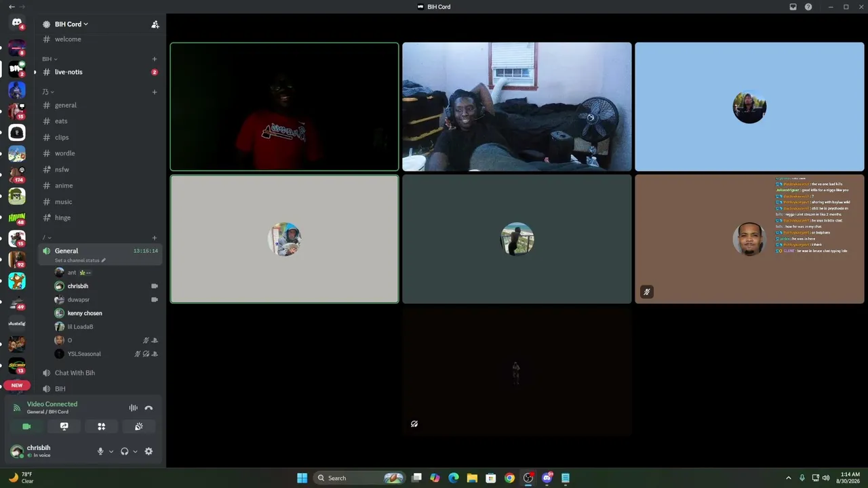Open the Austa server icon
868x488 pixels.
[17, 323]
